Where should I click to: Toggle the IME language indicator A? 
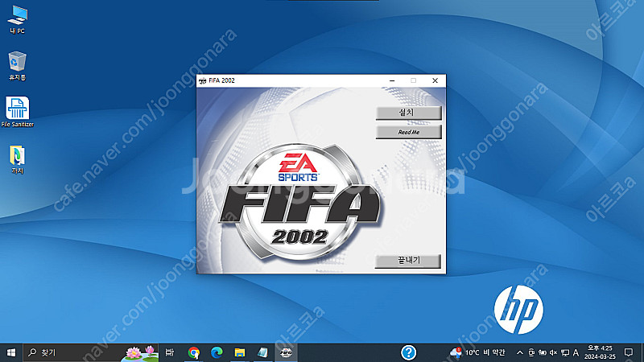(x=576, y=352)
